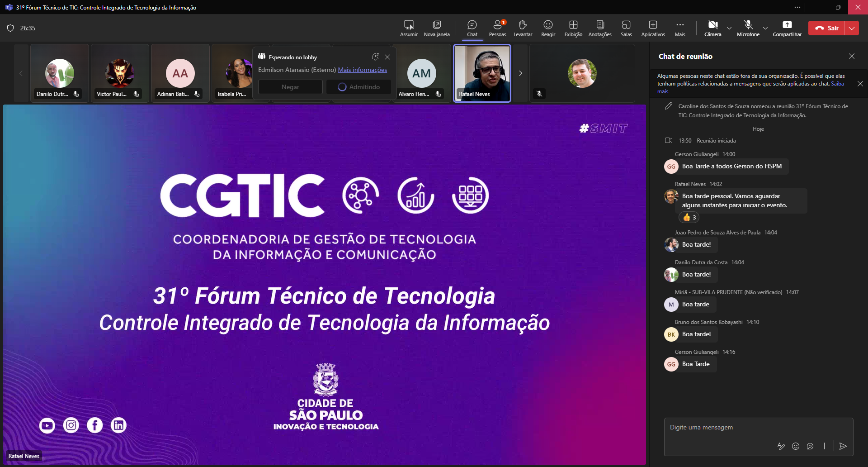Open title bar more options ellipsis

coord(797,7)
